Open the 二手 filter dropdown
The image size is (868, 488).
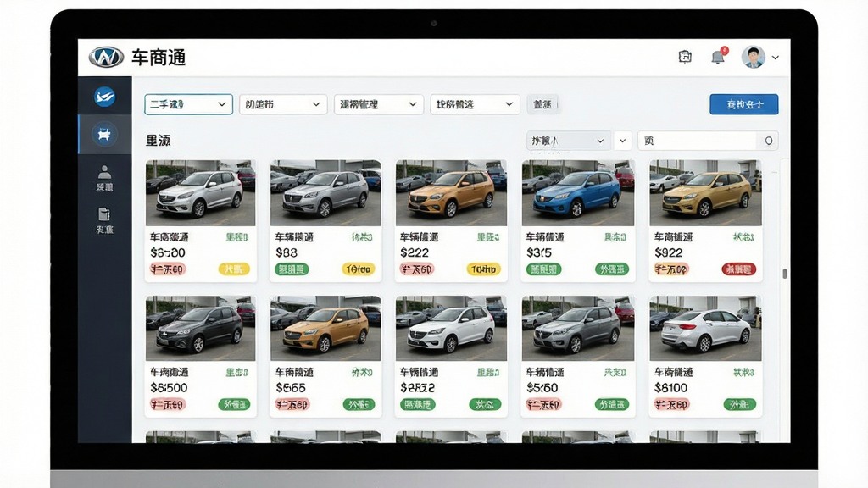point(188,104)
